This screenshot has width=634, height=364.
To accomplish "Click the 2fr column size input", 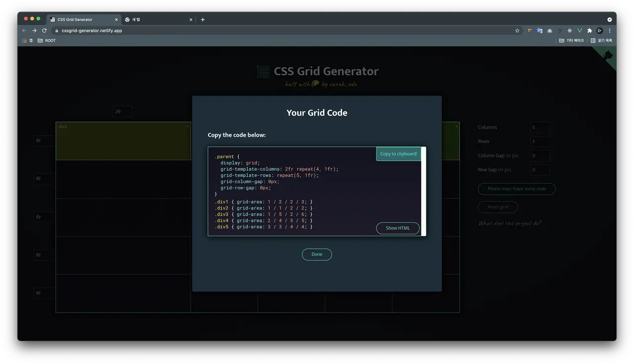I will [123, 112].
